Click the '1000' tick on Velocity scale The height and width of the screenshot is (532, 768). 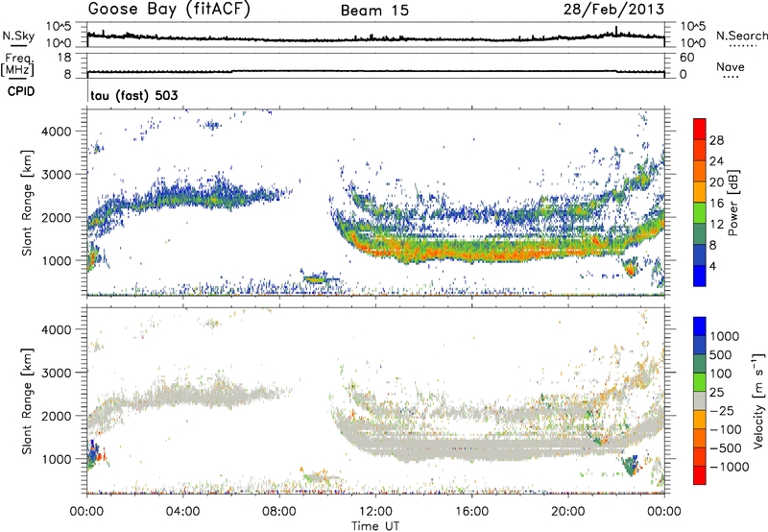pyautogui.click(x=725, y=336)
